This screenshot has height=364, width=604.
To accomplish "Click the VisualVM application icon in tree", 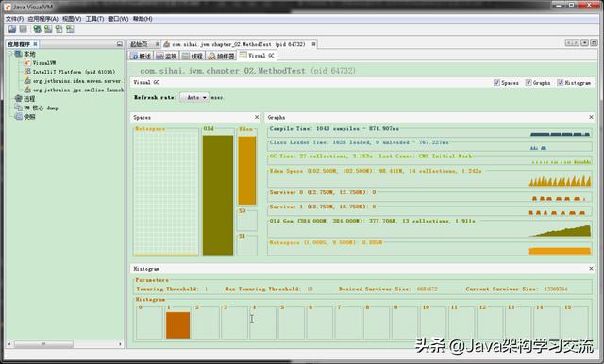I will [27, 63].
